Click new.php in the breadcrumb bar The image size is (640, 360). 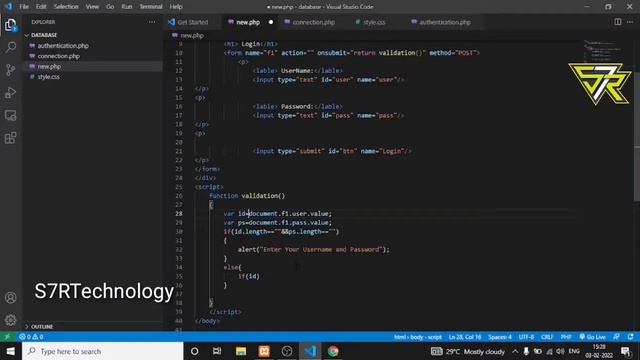(x=191, y=36)
